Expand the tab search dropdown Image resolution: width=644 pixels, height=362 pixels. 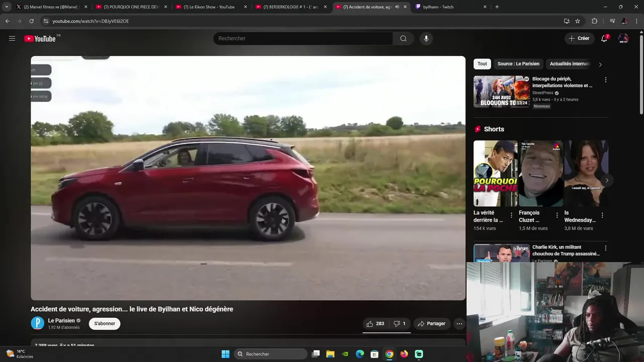(7, 7)
